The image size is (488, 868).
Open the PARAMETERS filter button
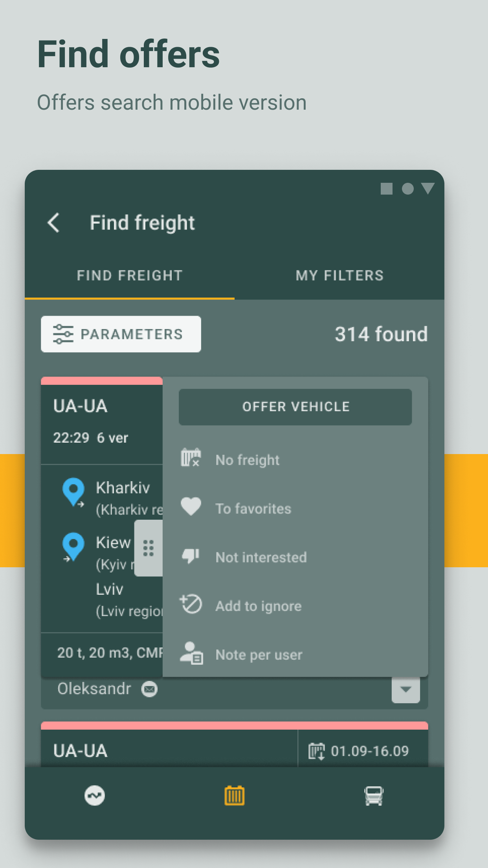[x=121, y=334]
